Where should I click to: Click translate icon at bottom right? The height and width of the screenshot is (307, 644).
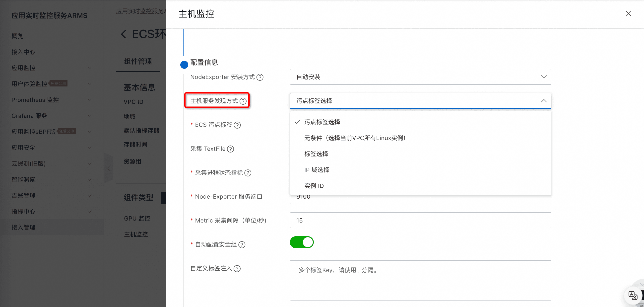pos(633,296)
